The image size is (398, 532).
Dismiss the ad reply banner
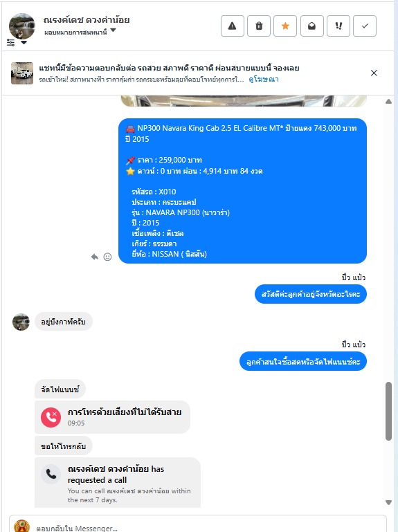374,73
